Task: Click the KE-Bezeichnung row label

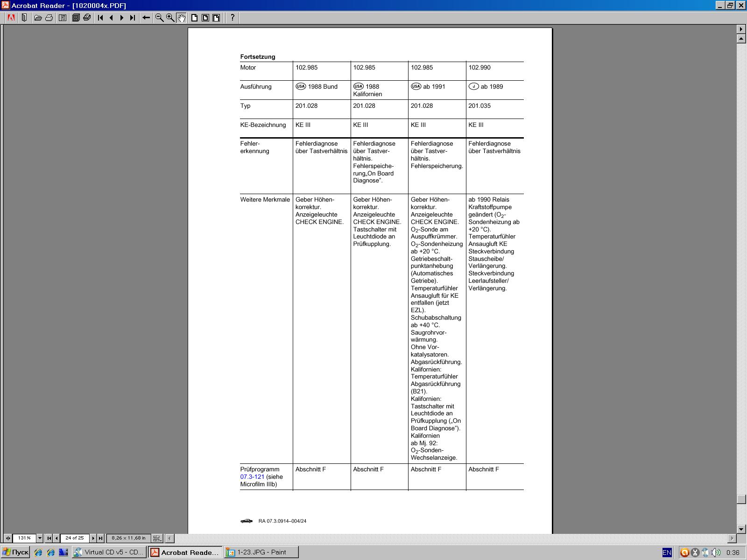Action: 263,125
